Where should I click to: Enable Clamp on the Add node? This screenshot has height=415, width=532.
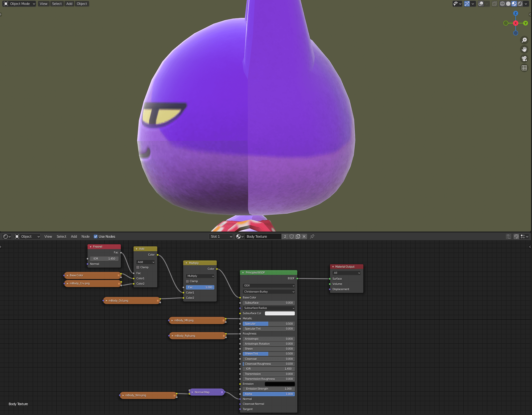coord(138,267)
